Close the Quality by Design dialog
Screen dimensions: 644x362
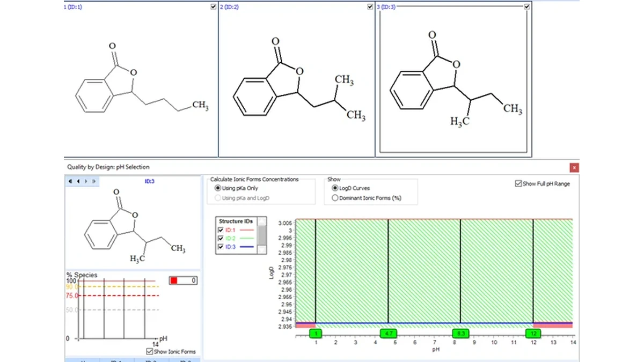pos(574,167)
